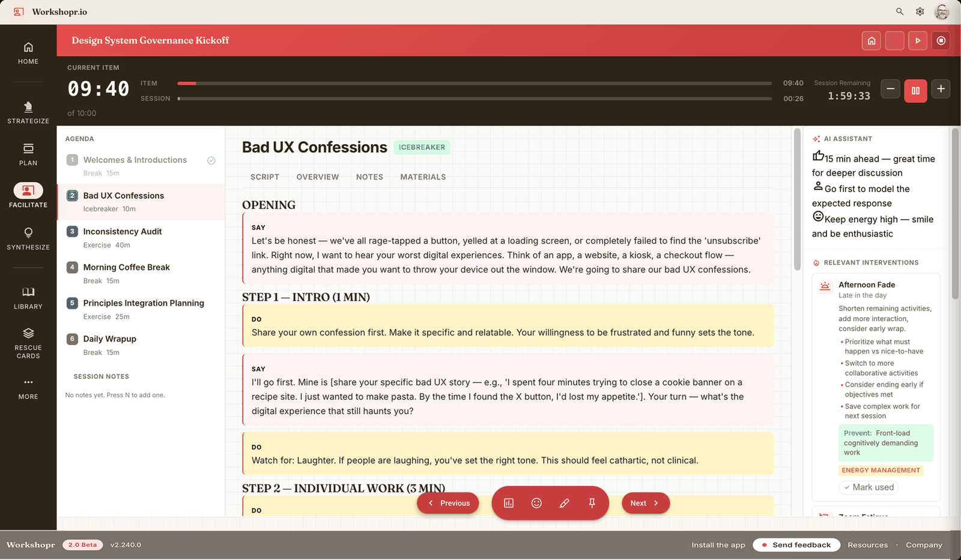Click the home button in session header

(872, 40)
